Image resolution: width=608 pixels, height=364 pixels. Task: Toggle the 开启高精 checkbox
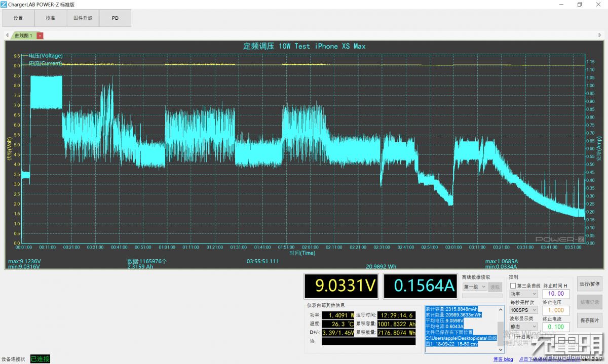[x=513, y=336]
